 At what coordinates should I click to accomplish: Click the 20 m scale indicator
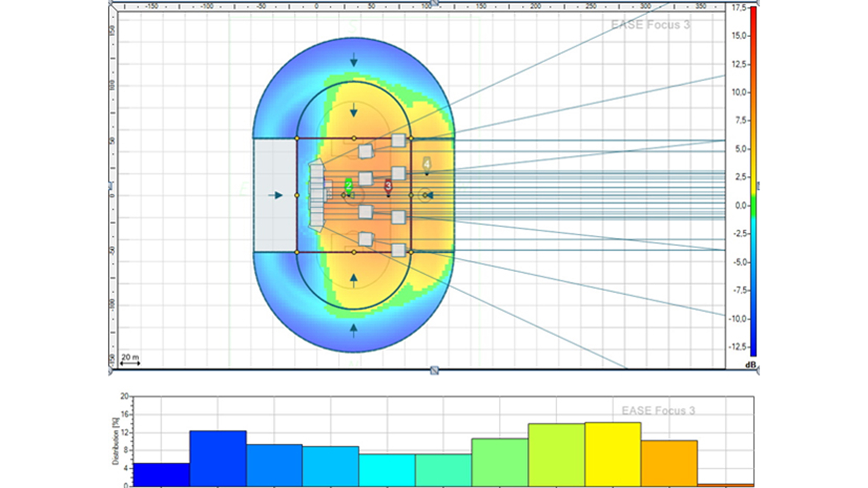tap(130, 360)
